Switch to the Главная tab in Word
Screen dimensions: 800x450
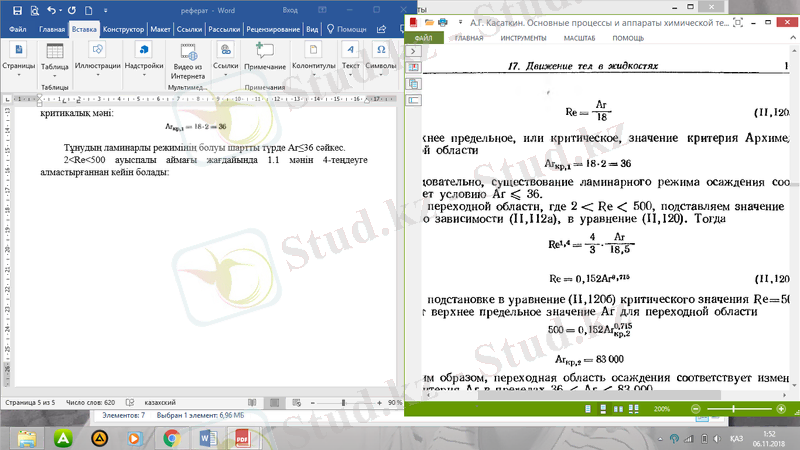[x=52, y=30]
